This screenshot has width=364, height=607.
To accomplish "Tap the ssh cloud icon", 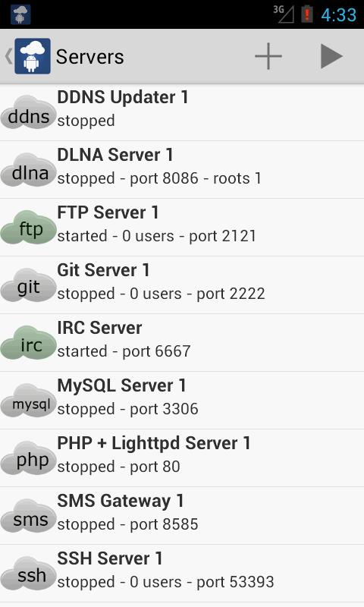I will click(29, 574).
